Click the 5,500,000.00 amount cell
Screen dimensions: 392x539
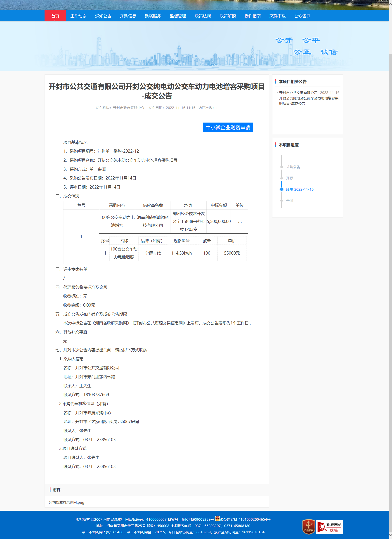(219, 222)
